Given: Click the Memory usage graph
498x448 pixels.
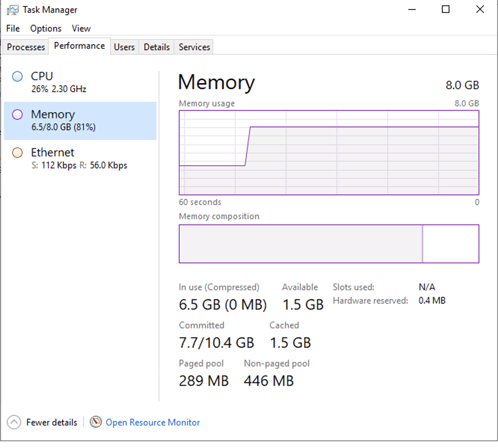Looking at the screenshot, I should click(329, 153).
